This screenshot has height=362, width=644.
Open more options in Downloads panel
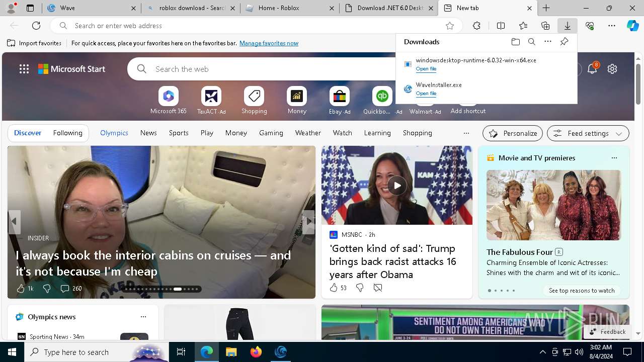[548, 42]
